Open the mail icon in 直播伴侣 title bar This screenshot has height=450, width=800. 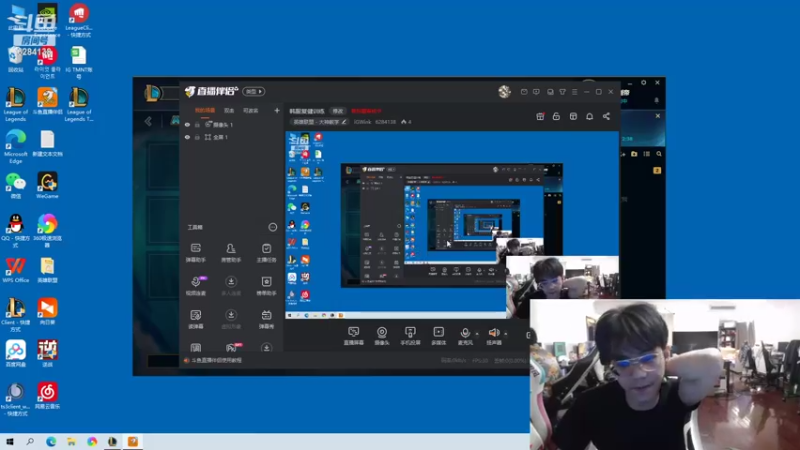[x=524, y=92]
